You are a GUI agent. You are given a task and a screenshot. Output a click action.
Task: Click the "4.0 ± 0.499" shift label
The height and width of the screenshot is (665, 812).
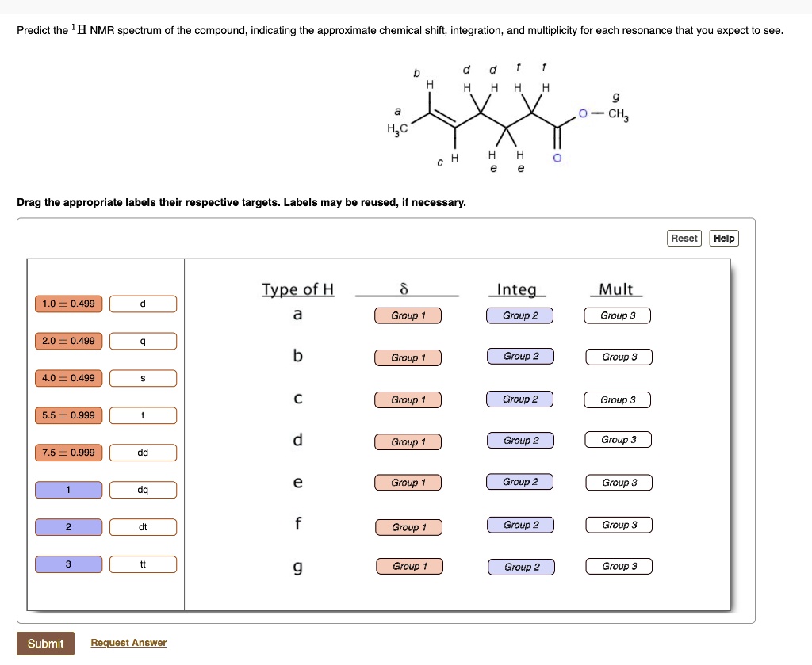[x=68, y=378]
